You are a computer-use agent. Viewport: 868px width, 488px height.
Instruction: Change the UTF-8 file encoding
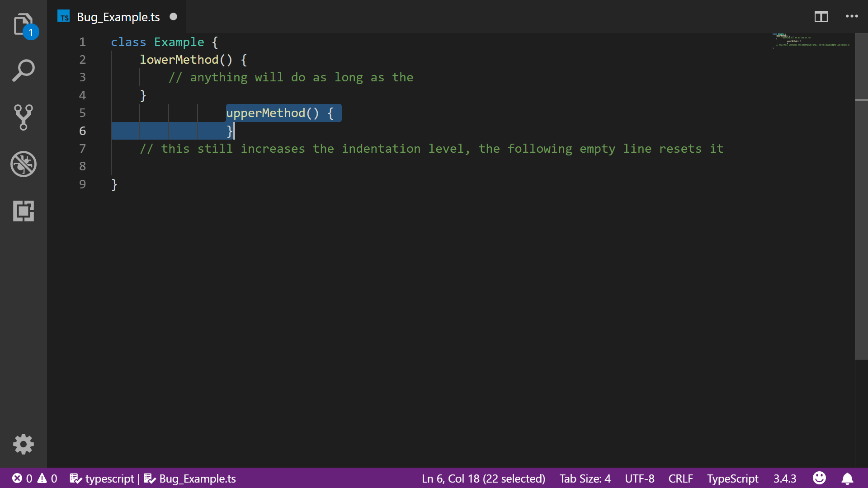(639, 479)
